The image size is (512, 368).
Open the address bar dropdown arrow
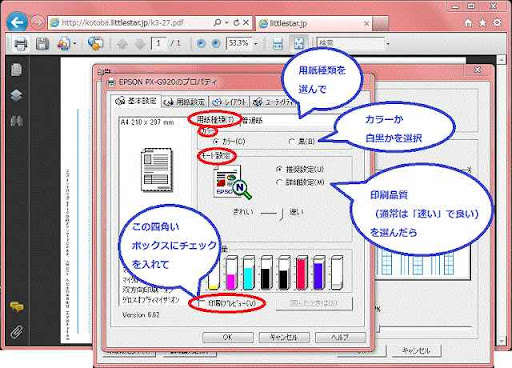[227, 23]
